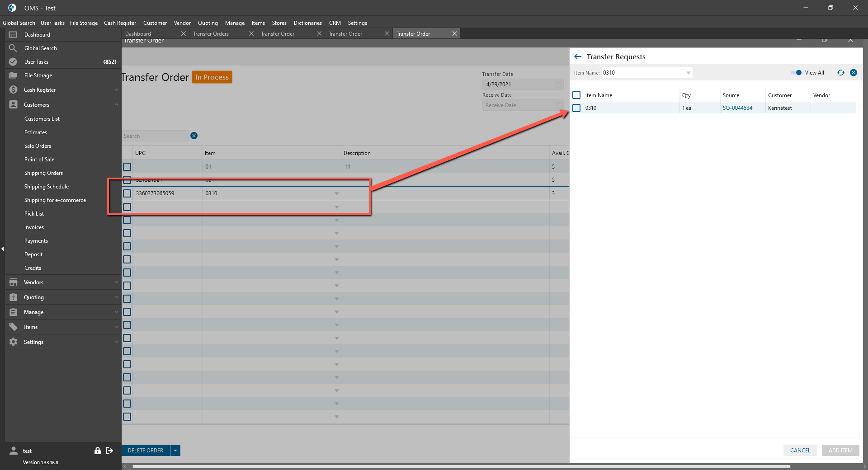Open Invoices in the sidebar
Viewport: 868px width, 470px height.
(x=34, y=227)
